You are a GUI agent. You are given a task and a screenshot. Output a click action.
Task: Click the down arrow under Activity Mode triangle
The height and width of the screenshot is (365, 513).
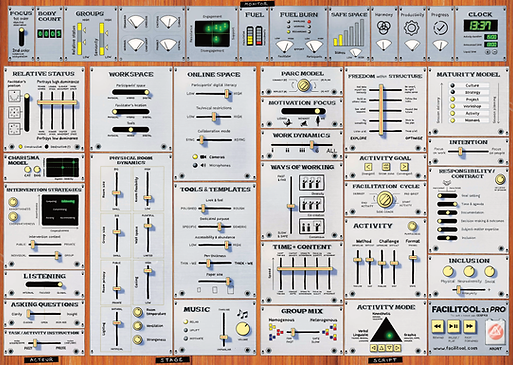tap(389, 348)
